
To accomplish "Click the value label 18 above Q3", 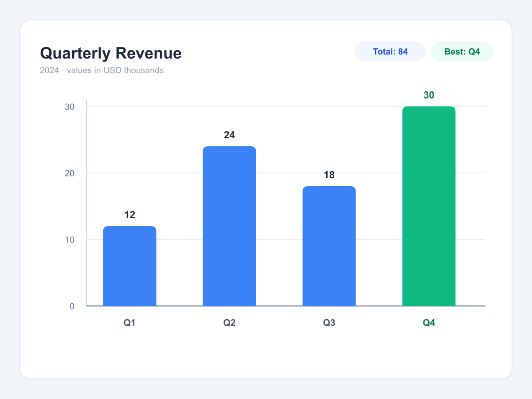I will click(329, 175).
